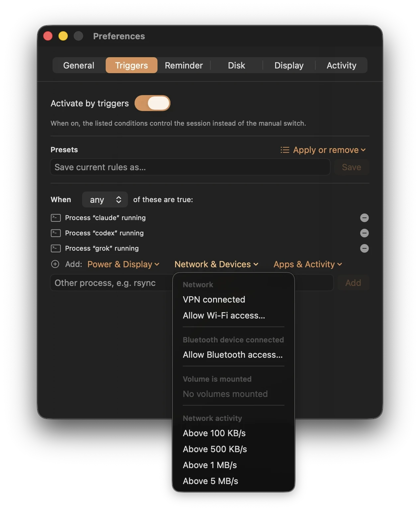This screenshot has height=510, width=420.
Task: Click the Add process button
Action: tap(353, 283)
